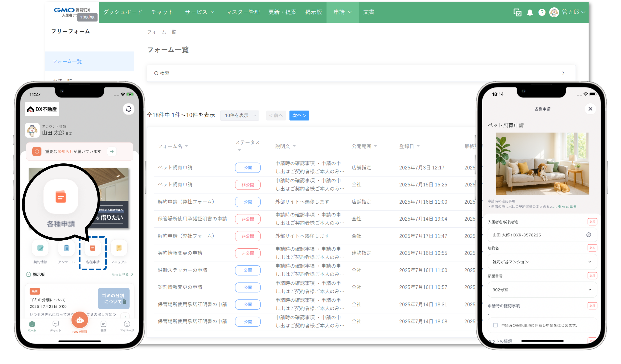This screenshot has width=621, height=364.
Task: Toggle 非公開 status on the 契約情報変更の申請 row
Action: [x=247, y=253]
